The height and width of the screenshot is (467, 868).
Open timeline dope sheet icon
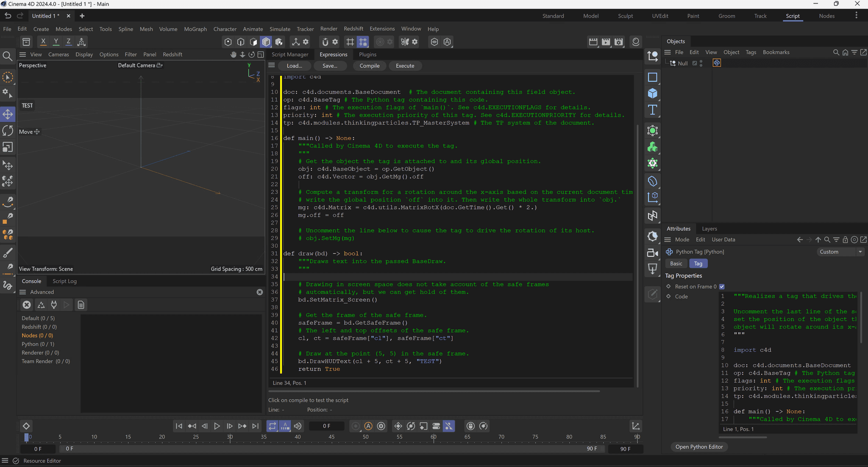pyautogui.click(x=635, y=426)
